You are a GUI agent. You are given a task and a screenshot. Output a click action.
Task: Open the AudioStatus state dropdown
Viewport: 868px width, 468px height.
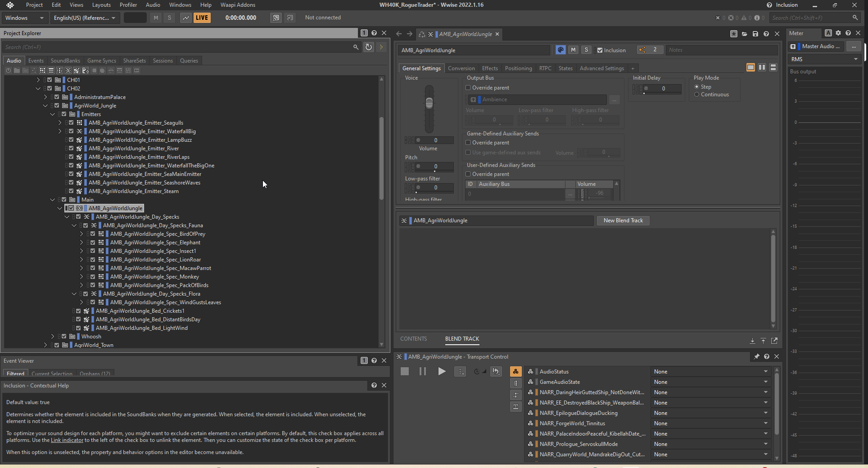[711, 371]
